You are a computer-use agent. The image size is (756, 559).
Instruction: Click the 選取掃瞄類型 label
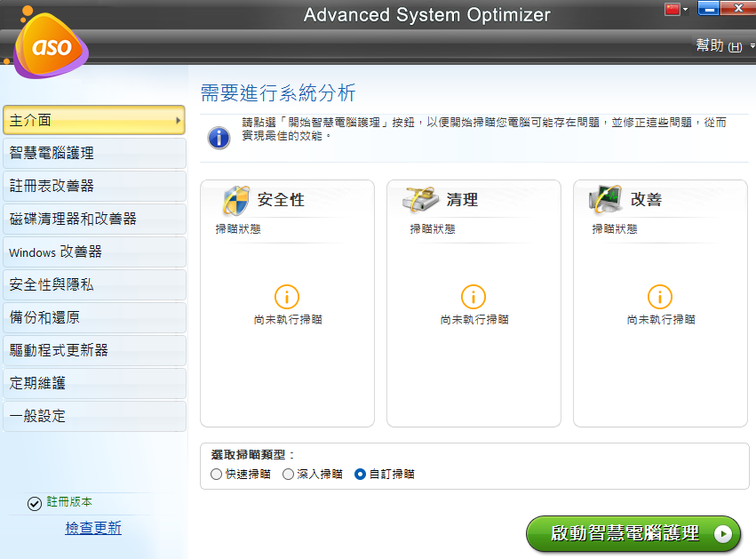252,455
